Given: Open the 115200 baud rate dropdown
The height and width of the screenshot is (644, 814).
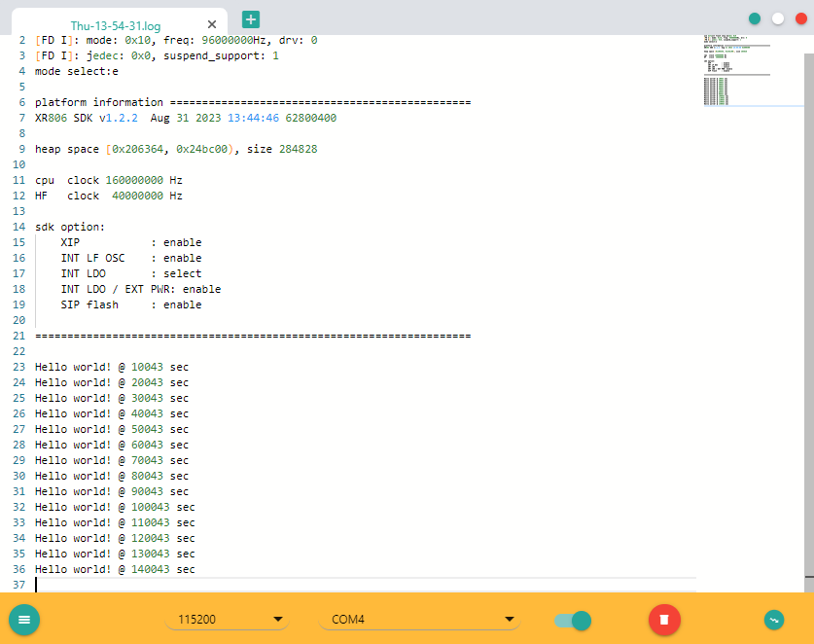Looking at the screenshot, I should pyautogui.click(x=227, y=620).
